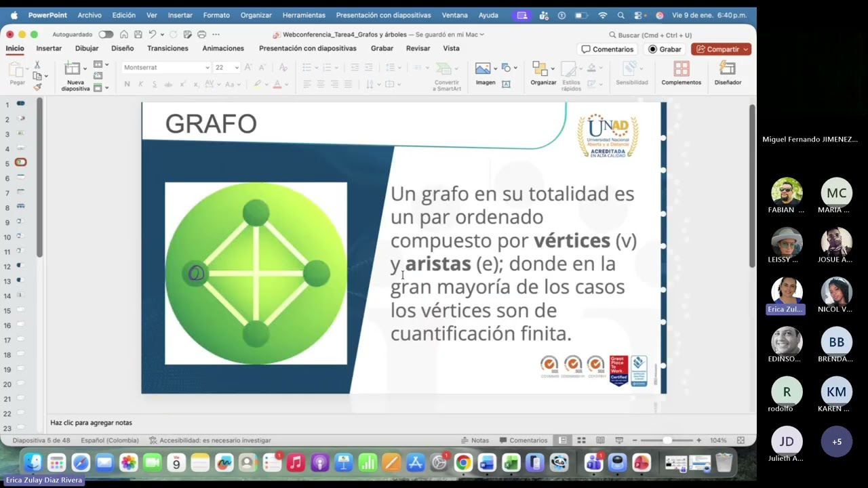
Task: Click the notes area Haz clic para agregar notas
Action: tap(400, 422)
